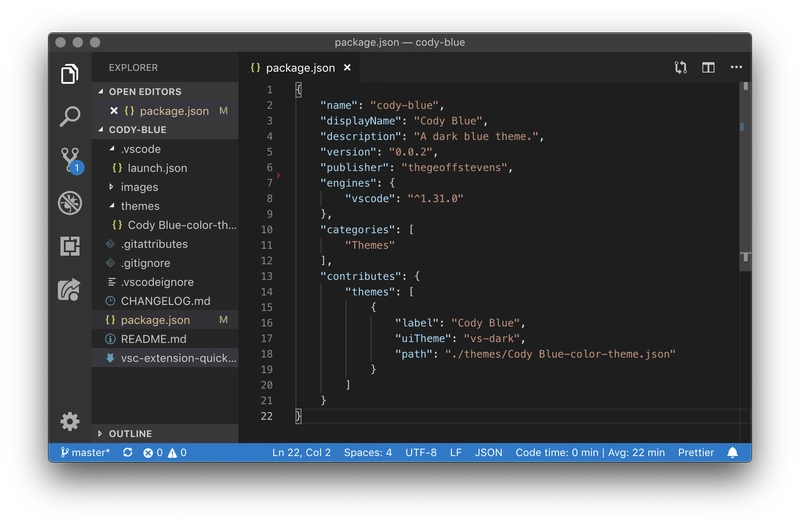800x526 pixels.
Task: Open .vscodeignore file
Action: pyautogui.click(x=165, y=282)
